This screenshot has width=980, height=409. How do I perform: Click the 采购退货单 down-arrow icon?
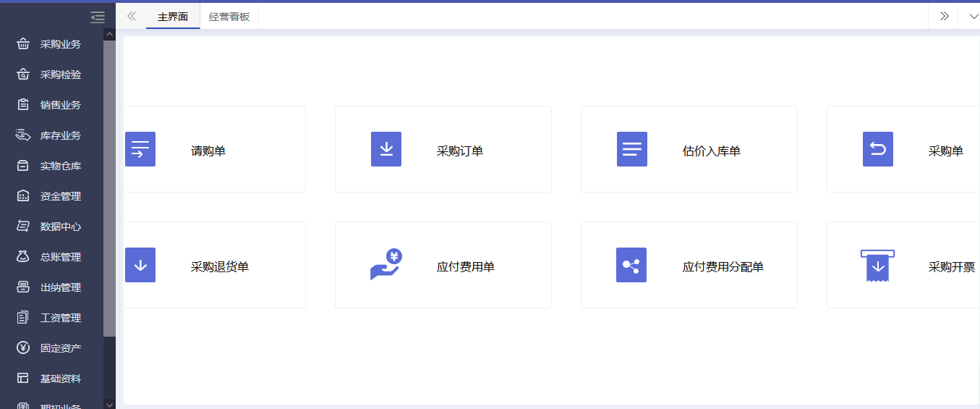(x=140, y=265)
